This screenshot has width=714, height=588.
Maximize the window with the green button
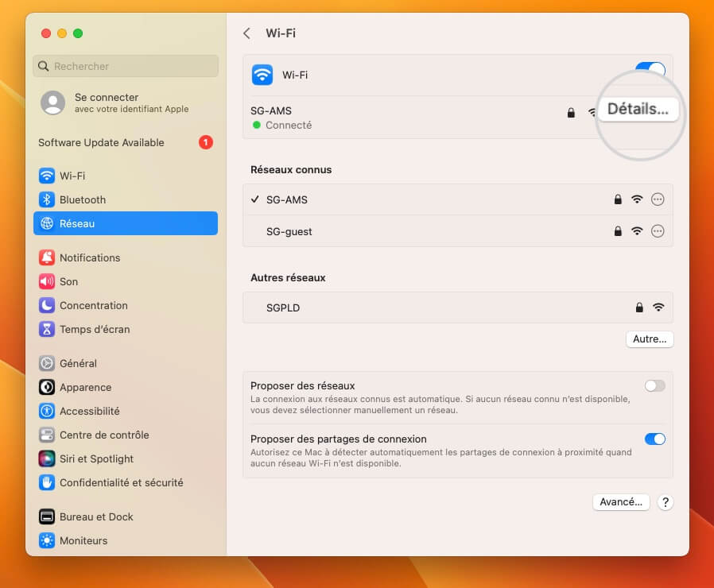tap(78, 33)
